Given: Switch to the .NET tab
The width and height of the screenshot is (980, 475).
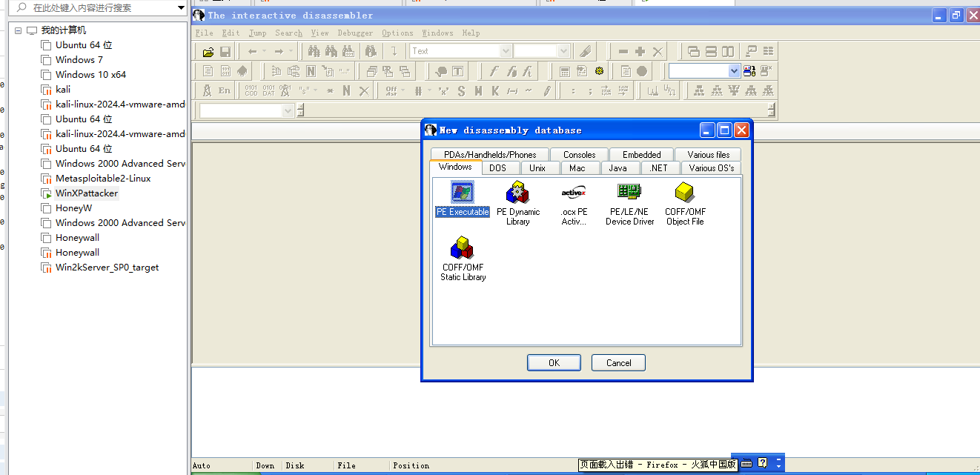Looking at the screenshot, I should pos(658,168).
